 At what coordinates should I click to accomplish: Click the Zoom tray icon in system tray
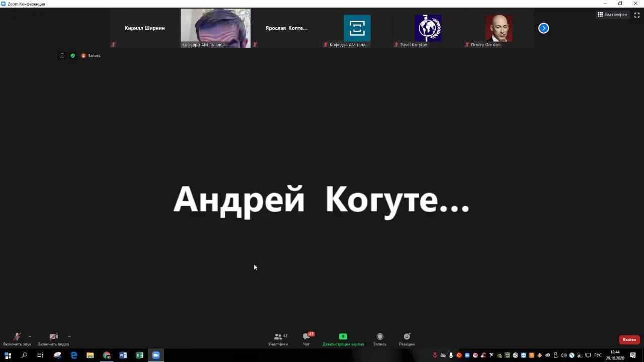coord(467,355)
